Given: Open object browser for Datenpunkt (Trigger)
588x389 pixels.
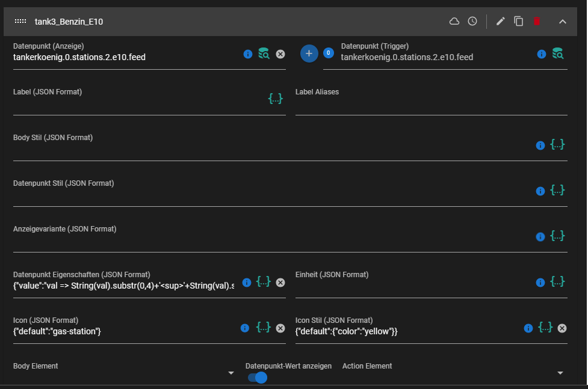Looking at the screenshot, I should (557, 54).
